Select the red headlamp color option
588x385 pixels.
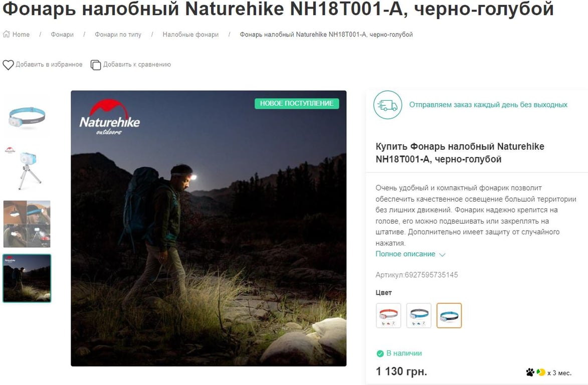click(388, 316)
